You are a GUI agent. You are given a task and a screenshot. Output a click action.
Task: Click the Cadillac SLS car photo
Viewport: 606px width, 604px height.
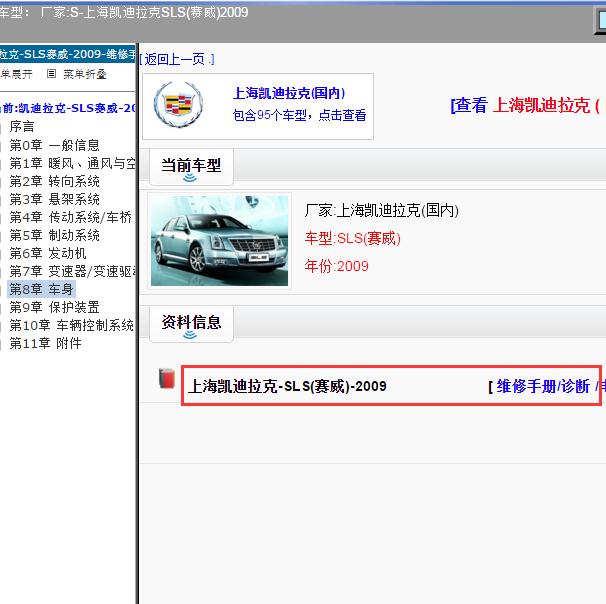(220, 241)
